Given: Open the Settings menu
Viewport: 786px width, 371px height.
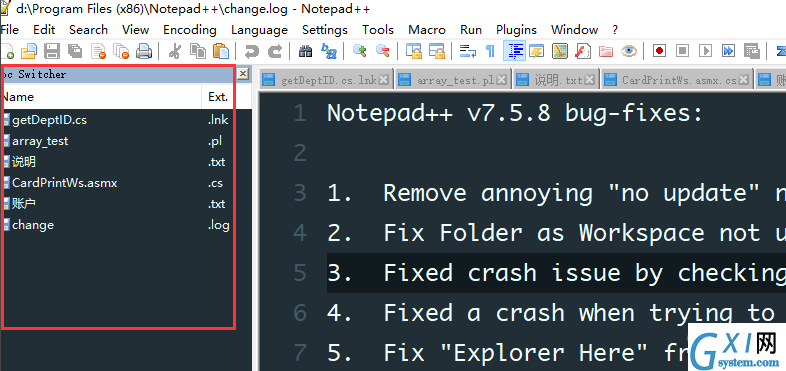Looking at the screenshot, I should [325, 30].
